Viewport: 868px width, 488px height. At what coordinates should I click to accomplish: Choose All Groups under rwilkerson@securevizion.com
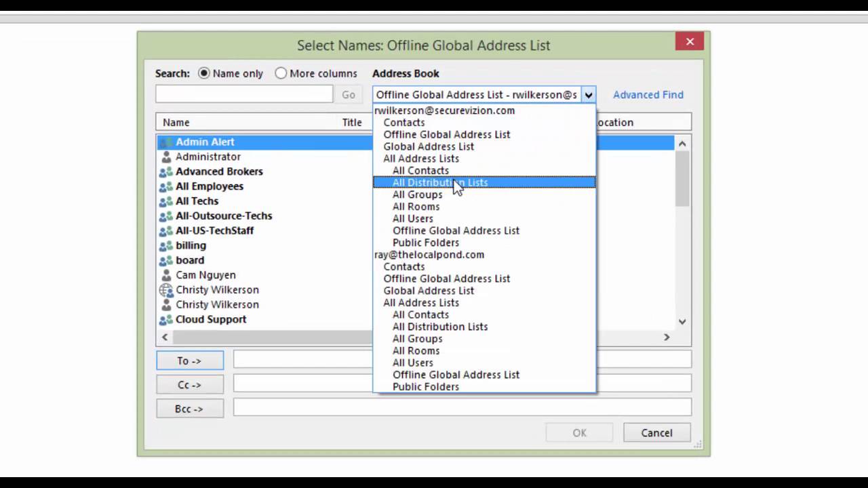coord(417,195)
